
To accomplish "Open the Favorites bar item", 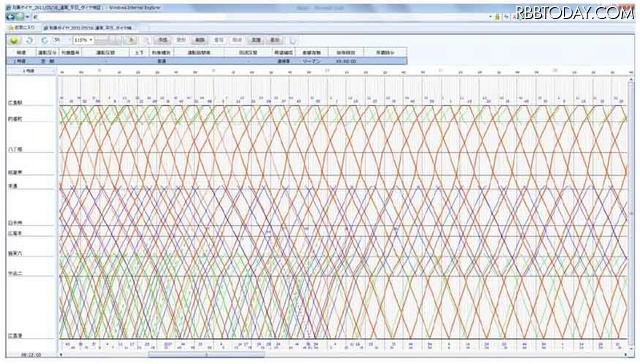I will tap(22, 27).
